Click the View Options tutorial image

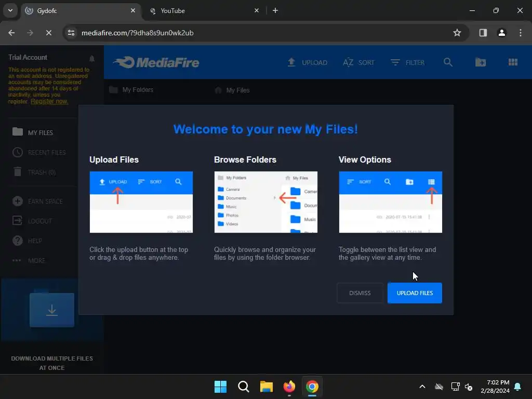click(x=391, y=202)
